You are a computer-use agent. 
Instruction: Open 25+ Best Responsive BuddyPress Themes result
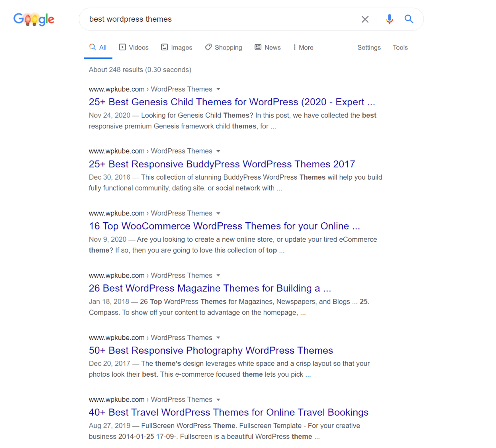click(x=222, y=164)
